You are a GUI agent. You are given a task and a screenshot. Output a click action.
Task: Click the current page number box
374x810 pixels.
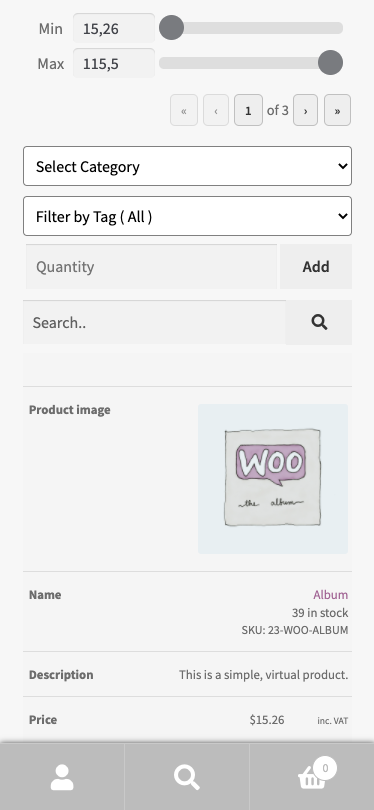(248, 110)
